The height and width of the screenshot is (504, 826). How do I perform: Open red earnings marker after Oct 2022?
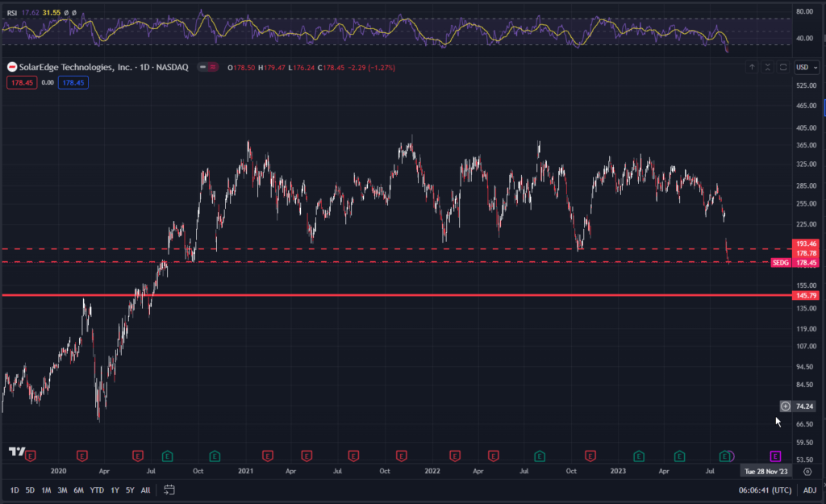coord(590,456)
